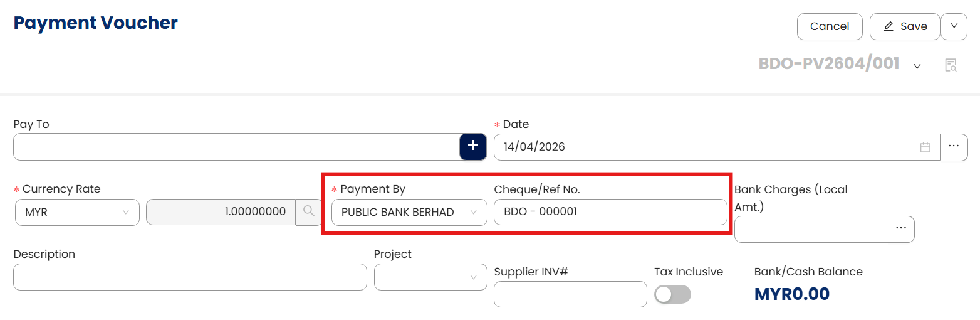The width and height of the screenshot is (980, 320).
Task: Click the Cancel button
Action: point(830,26)
